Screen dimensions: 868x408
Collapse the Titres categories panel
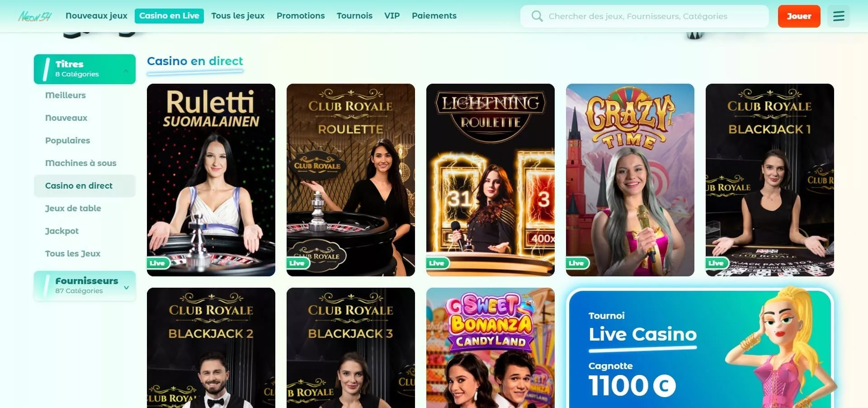tap(126, 71)
